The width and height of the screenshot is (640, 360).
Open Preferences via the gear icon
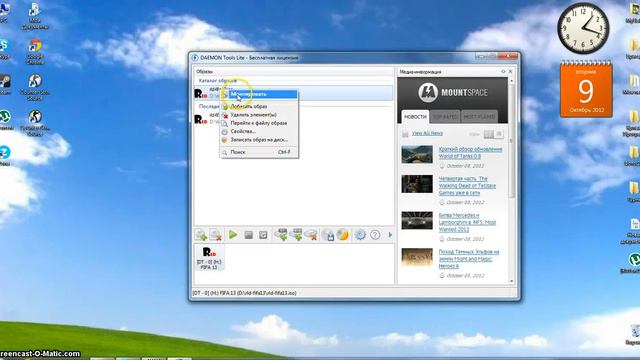point(360,235)
